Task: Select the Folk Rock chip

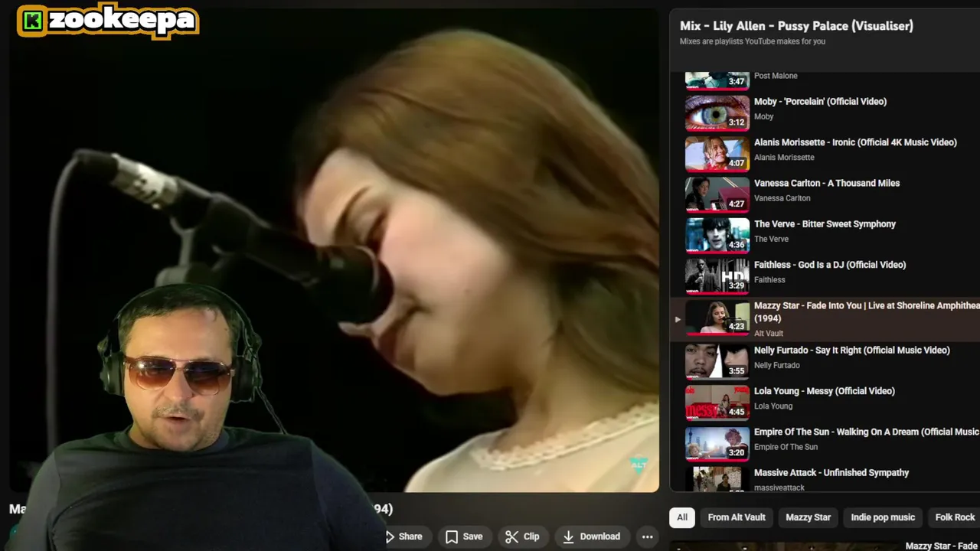Action: tap(954, 517)
